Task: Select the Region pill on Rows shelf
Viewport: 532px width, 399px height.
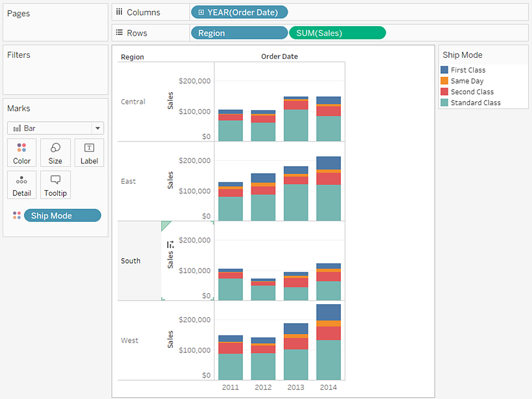Action: [239, 33]
